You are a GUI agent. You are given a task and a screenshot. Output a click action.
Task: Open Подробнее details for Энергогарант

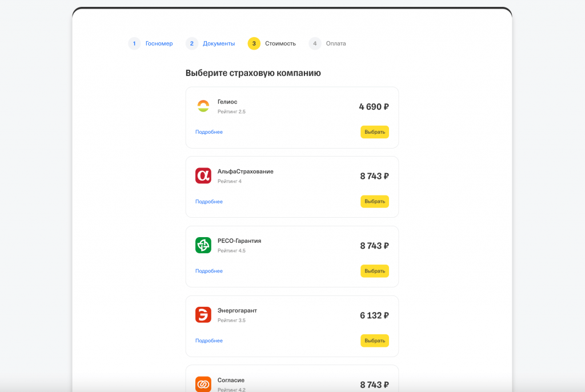209,341
